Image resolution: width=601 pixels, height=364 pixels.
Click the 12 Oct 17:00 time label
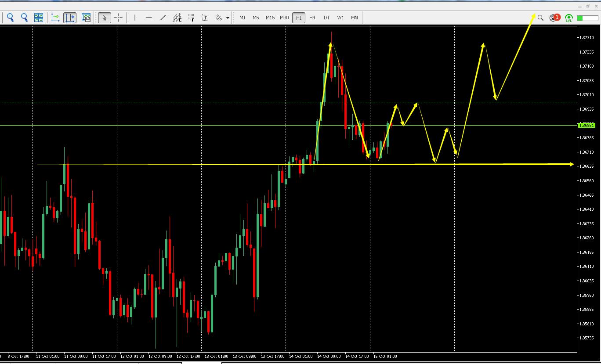188,357
